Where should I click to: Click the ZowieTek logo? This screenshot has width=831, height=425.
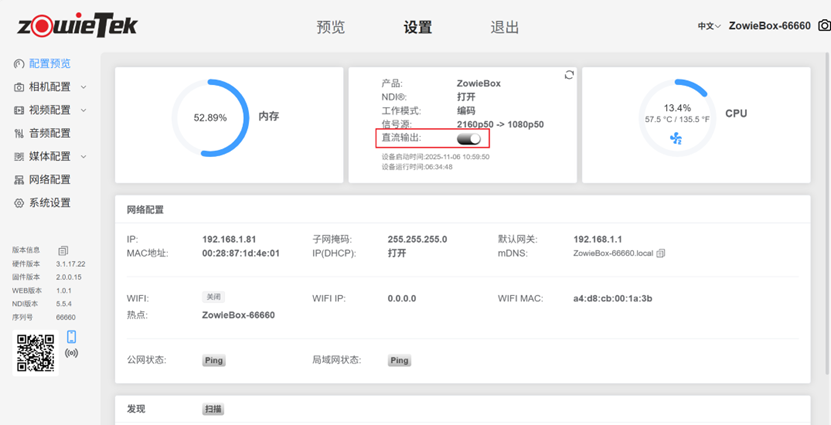pos(69,25)
